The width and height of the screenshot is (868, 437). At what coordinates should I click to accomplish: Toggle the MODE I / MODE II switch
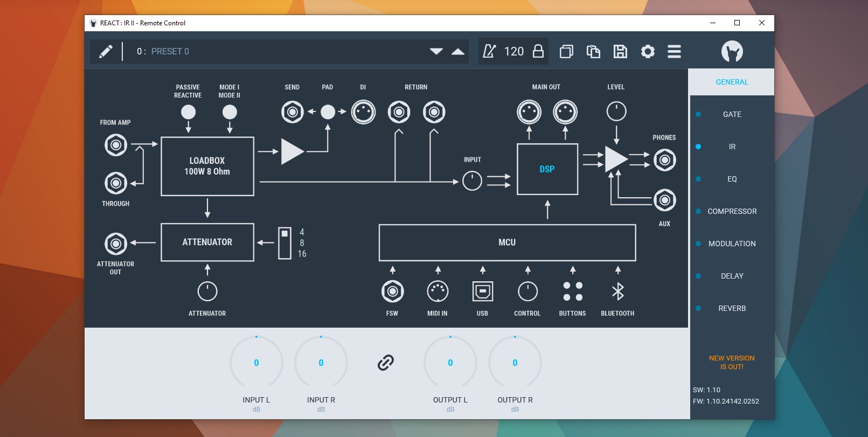coord(230,112)
